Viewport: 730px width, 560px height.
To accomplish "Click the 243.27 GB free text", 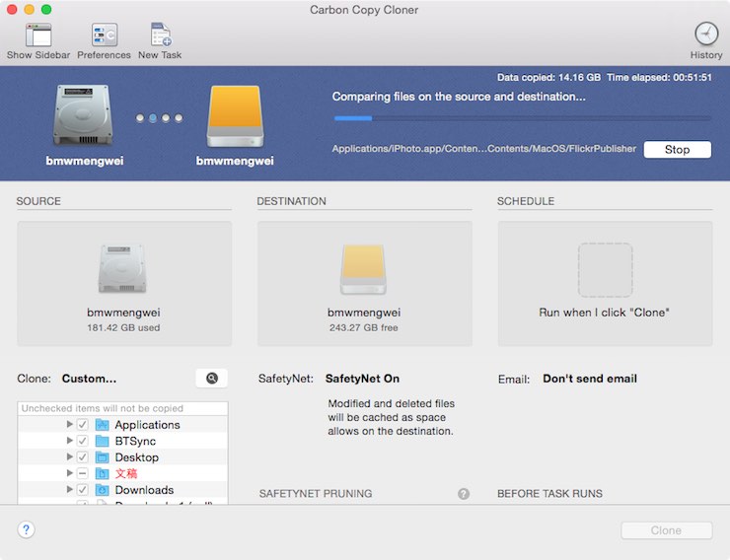I will click(364, 327).
